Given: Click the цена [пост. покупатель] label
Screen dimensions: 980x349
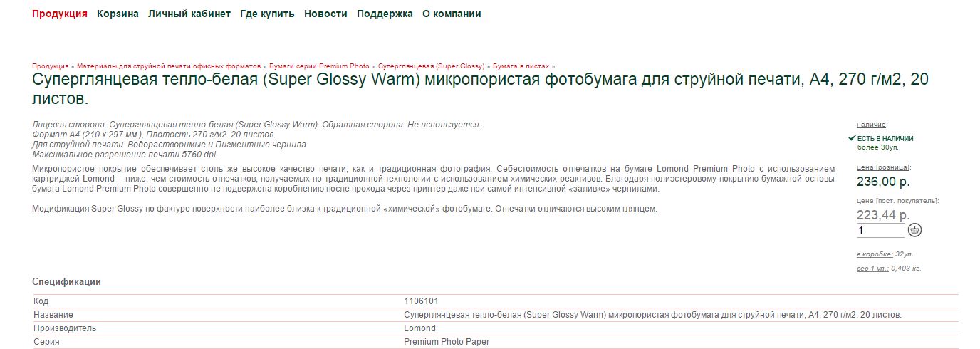Looking at the screenshot, I should coord(897,201).
